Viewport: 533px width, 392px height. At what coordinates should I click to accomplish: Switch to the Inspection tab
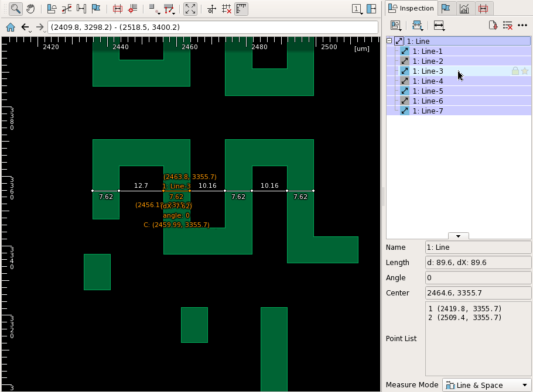click(411, 8)
